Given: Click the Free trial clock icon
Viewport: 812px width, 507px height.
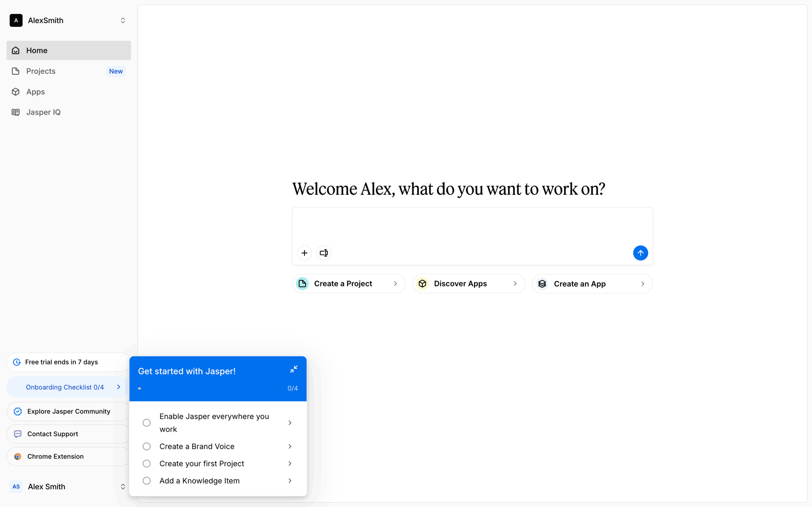Looking at the screenshot, I should click(x=17, y=362).
